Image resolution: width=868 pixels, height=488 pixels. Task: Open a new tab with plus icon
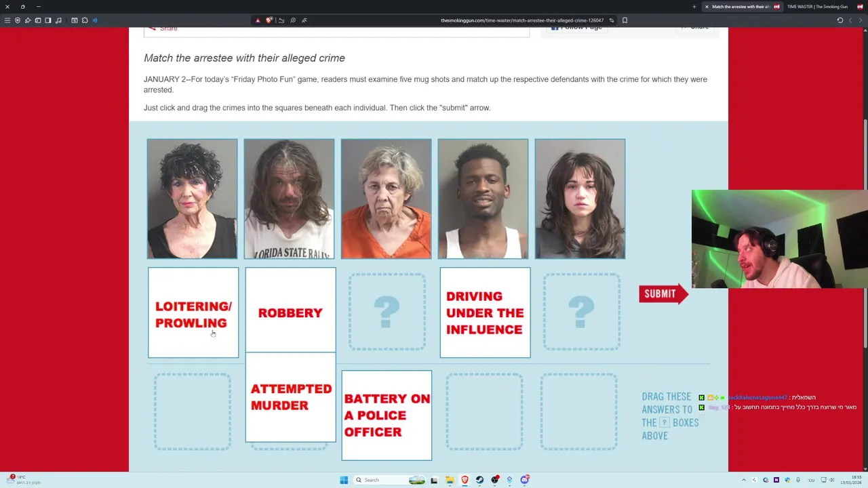click(694, 7)
